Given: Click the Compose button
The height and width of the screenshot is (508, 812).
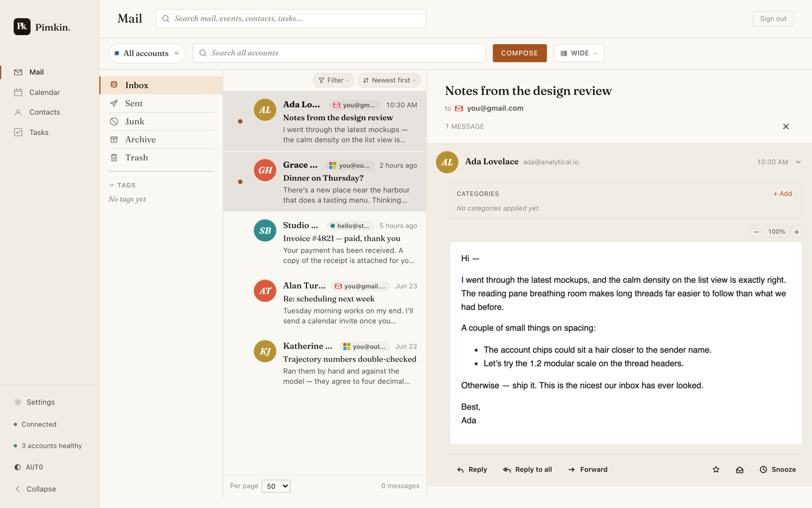Looking at the screenshot, I should (x=520, y=53).
